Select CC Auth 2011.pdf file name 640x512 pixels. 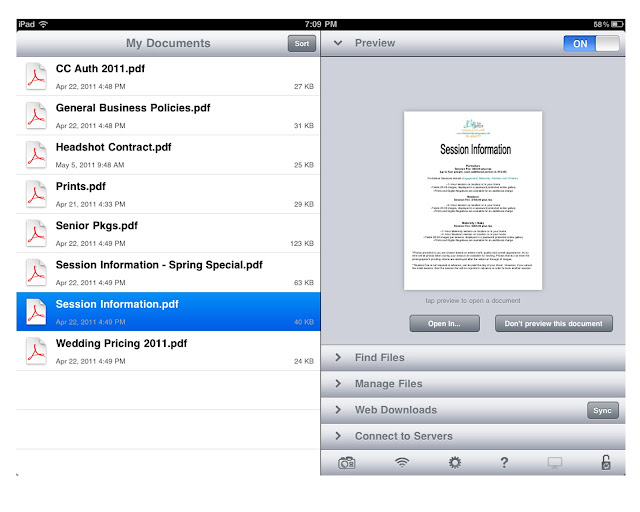tap(100, 69)
